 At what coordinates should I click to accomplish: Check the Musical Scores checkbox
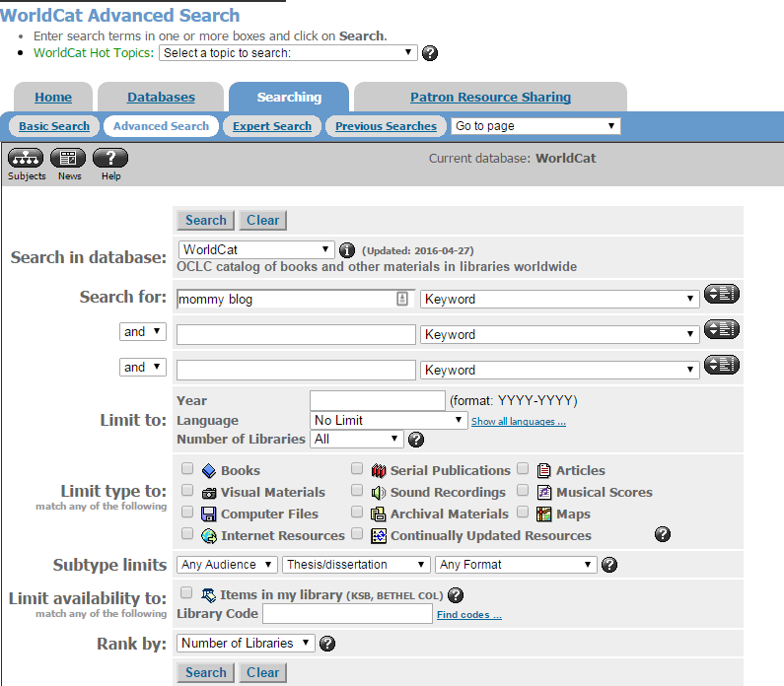coord(523,490)
